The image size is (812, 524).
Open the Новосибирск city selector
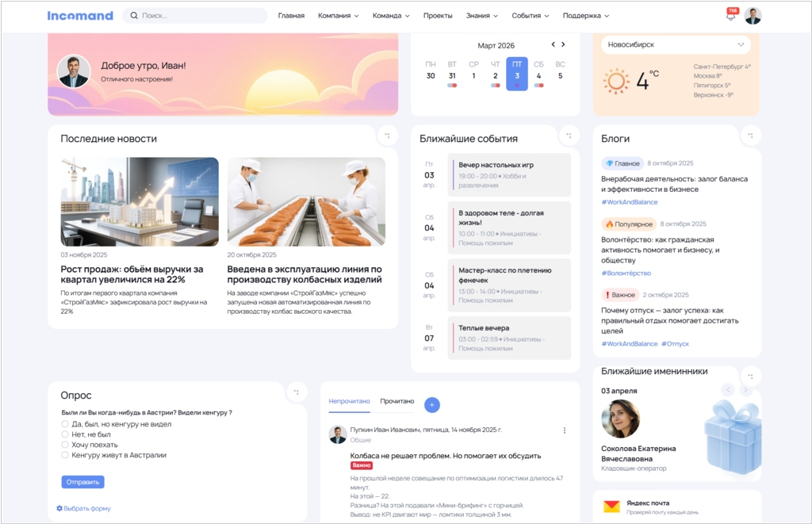pyautogui.click(x=675, y=45)
